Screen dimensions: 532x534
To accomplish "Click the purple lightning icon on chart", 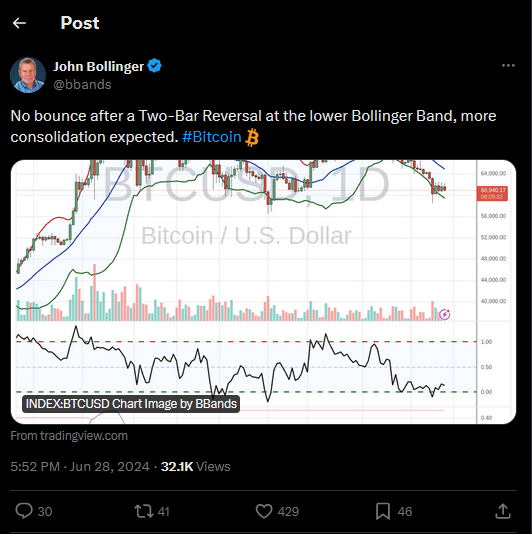I will (444, 314).
